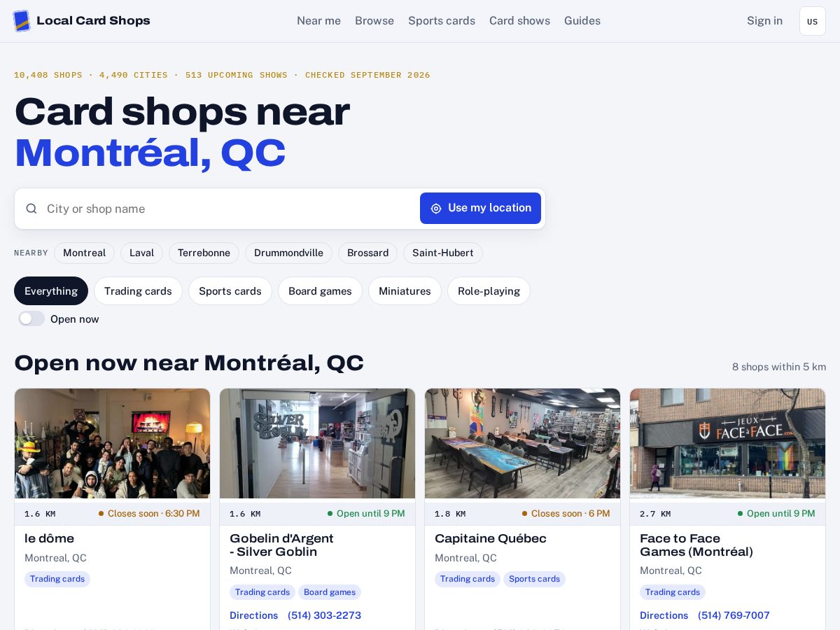Open the Card shows nav item
This screenshot has width=840, height=630.
click(519, 21)
